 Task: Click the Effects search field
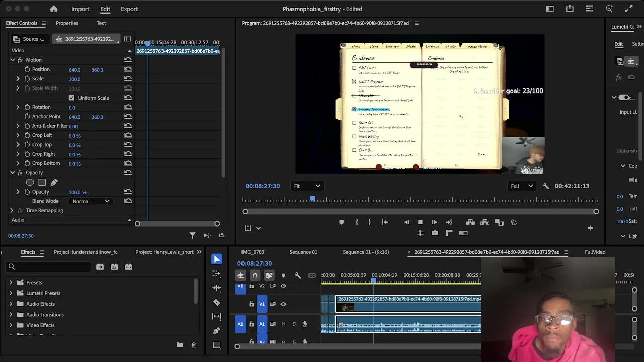[47, 267]
